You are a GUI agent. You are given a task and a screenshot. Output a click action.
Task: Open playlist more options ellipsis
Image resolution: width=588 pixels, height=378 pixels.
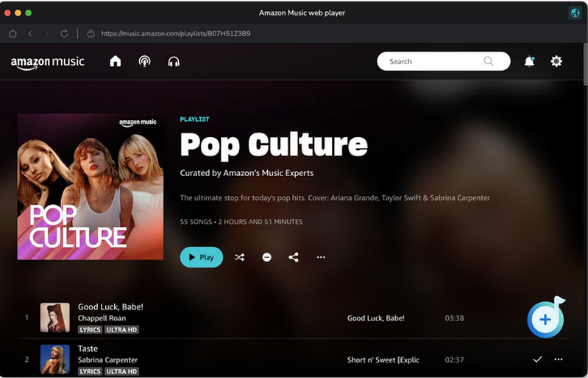coord(321,257)
